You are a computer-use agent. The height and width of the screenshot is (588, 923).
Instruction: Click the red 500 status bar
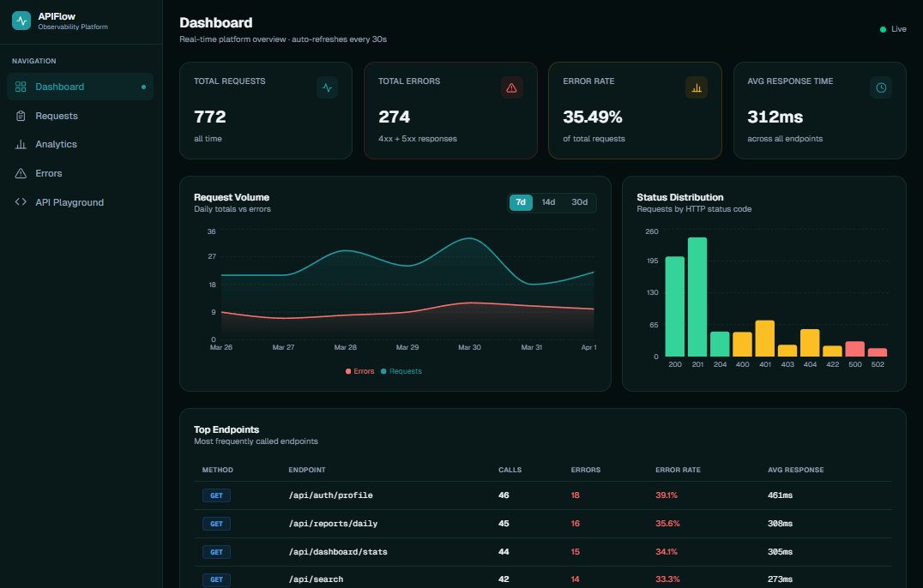point(855,349)
